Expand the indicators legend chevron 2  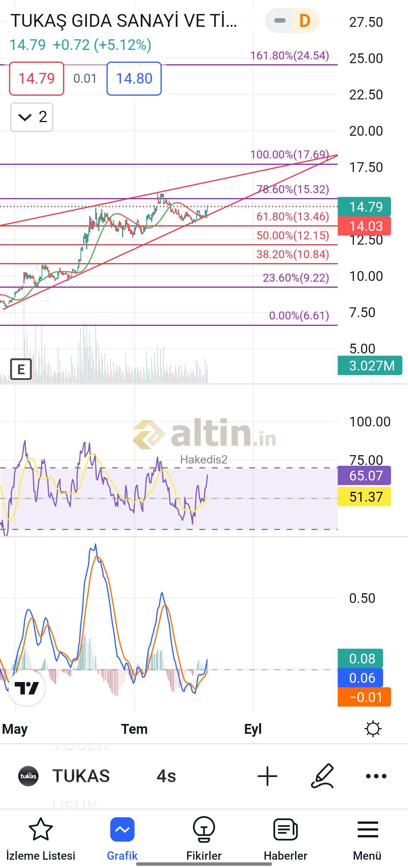pos(32,117)
